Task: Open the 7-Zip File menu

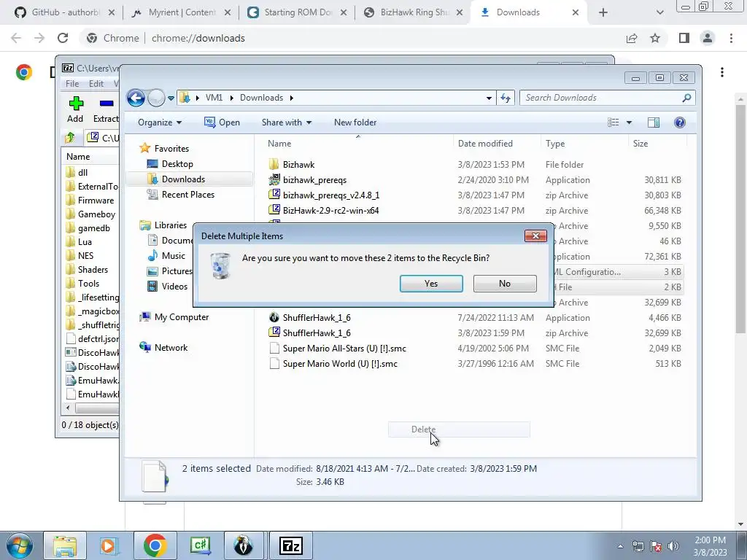Action: [x=72, y=83]
